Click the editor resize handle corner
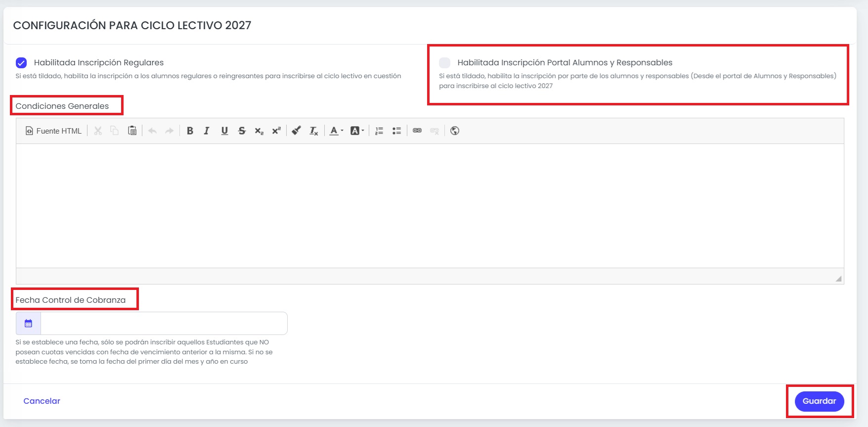This screenshot has height=427, width=868. (838, 279)
